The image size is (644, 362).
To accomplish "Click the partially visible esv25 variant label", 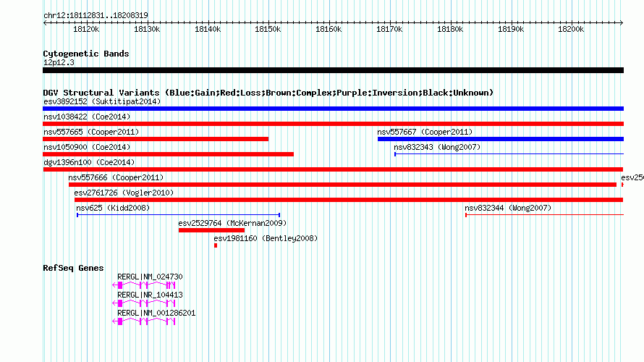I will click(x=632, y=177).
